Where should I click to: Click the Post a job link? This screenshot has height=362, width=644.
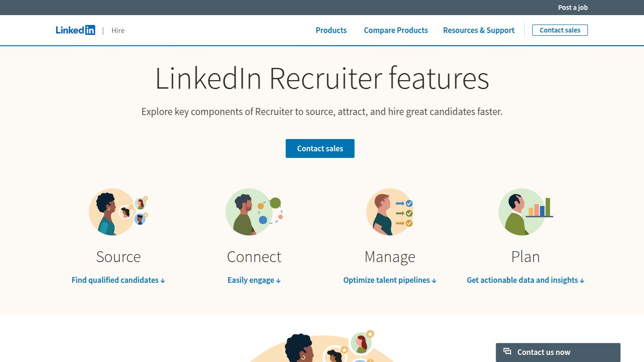[x=572, y=7]
